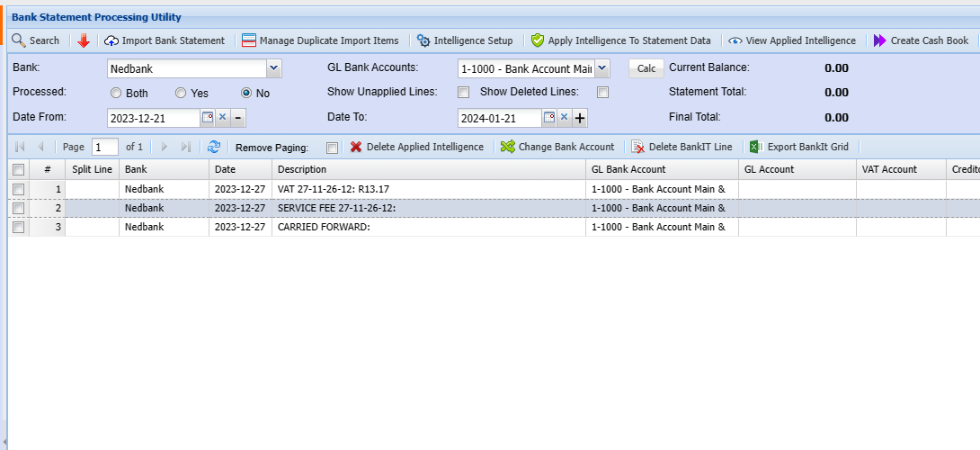The height and width of the screenshot is (450, 980).
Task: Click minus button beside Date From
Action: (x=238, y=118)
